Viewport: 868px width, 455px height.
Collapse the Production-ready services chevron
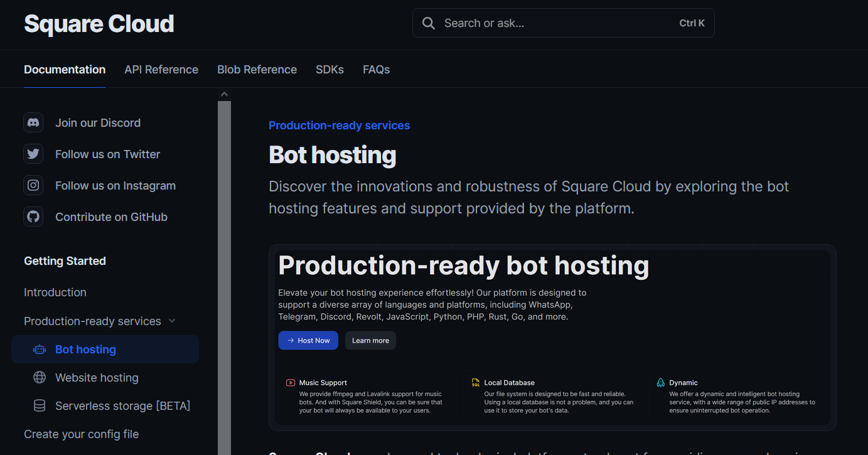coord(172,321)
